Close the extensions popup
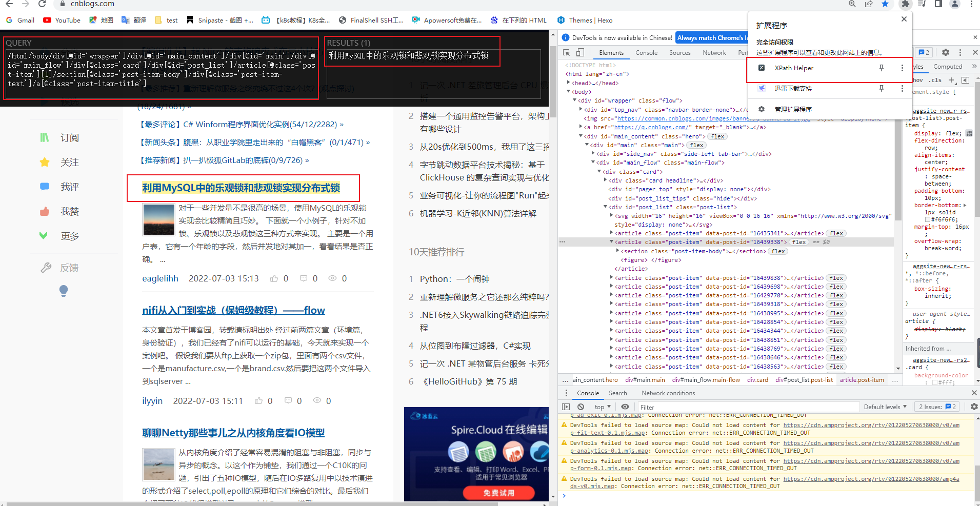This screenshot has width=980, height=506. coord(904,19)
